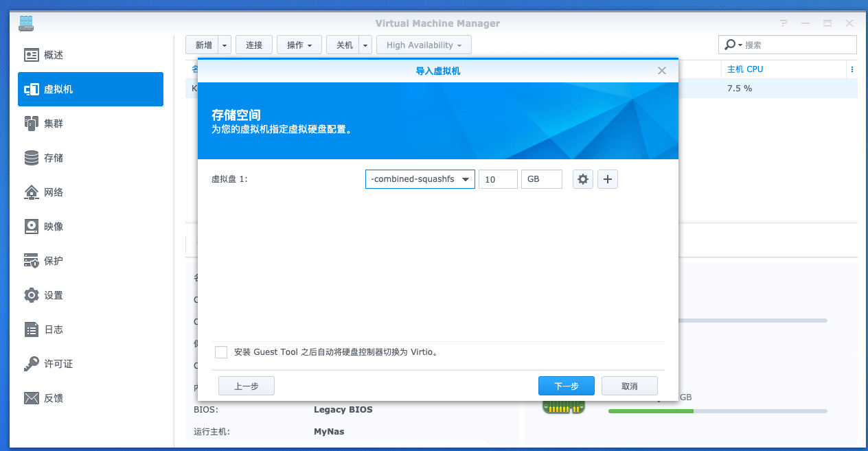Open the 虚拟机 section in the sidebar

click(58, 89)
